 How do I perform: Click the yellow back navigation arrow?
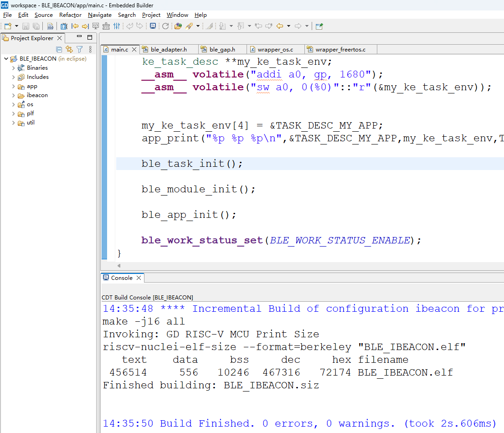[280, 26]
